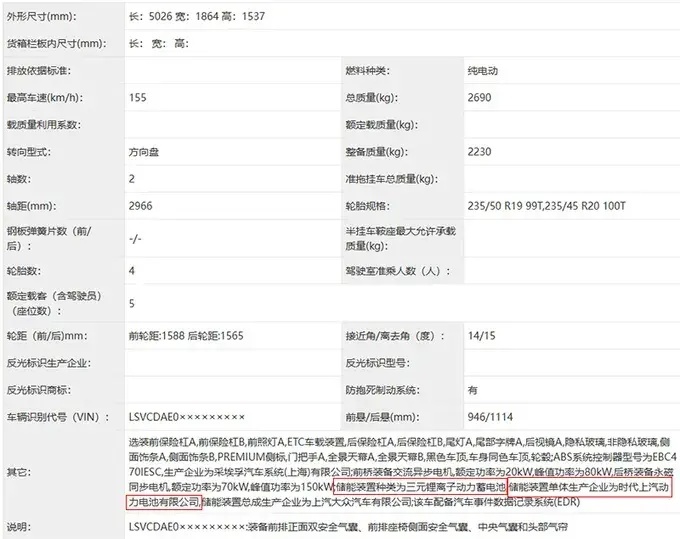Click the ABS value 有

point(473,390)
